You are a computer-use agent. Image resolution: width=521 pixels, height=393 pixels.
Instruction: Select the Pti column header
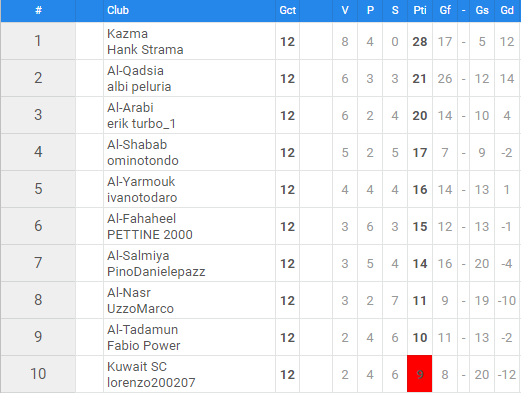coord(420,10)
